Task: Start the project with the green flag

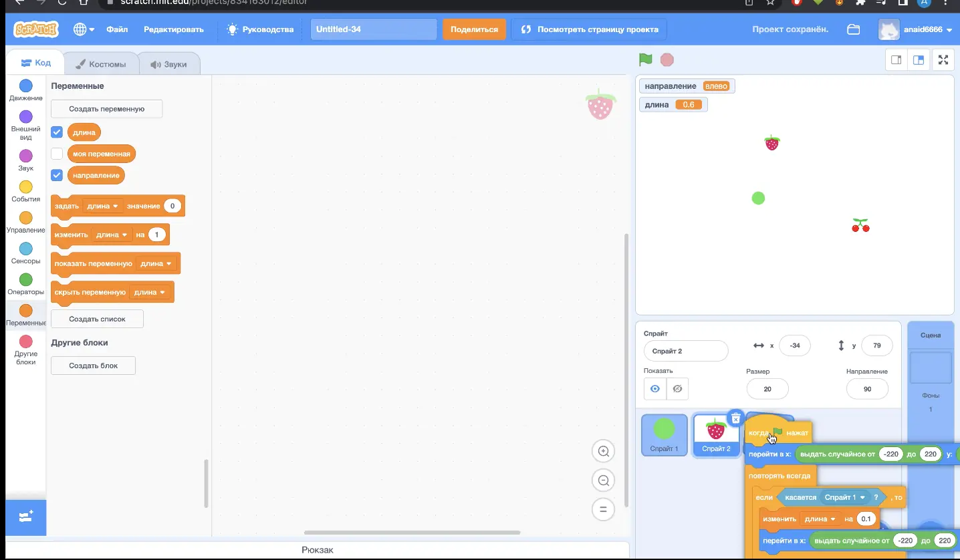Action: tap(646, 59)
